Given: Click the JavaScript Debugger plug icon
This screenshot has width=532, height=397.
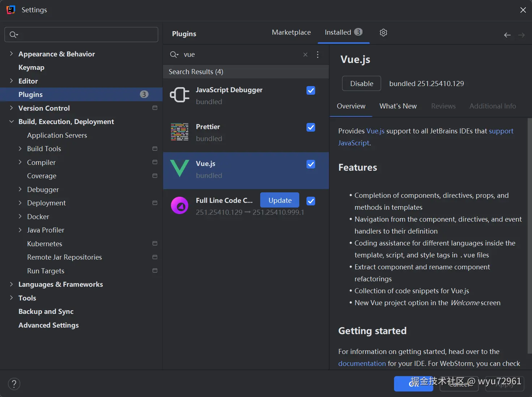Looking at the screenshot, I should point(180,95).
